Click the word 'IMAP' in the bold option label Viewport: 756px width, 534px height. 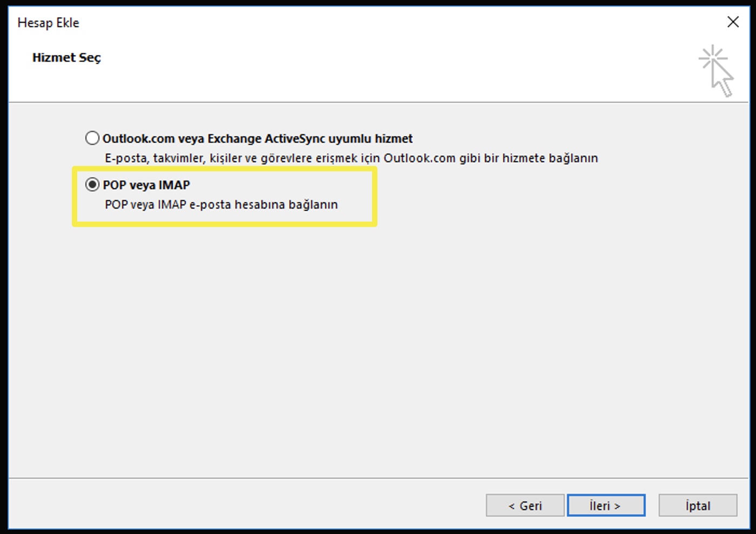pos(174,185)
